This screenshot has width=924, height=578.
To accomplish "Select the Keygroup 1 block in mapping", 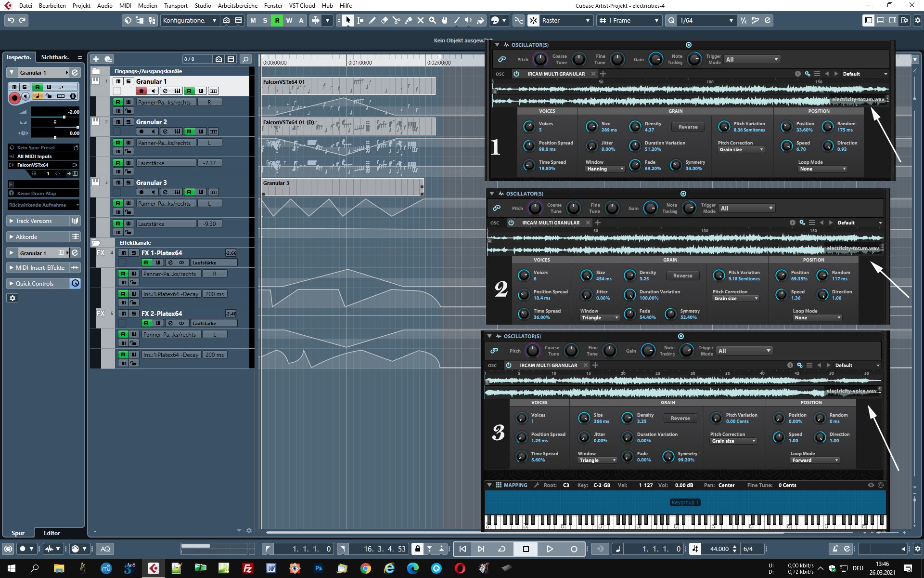I will coord(685,502).
